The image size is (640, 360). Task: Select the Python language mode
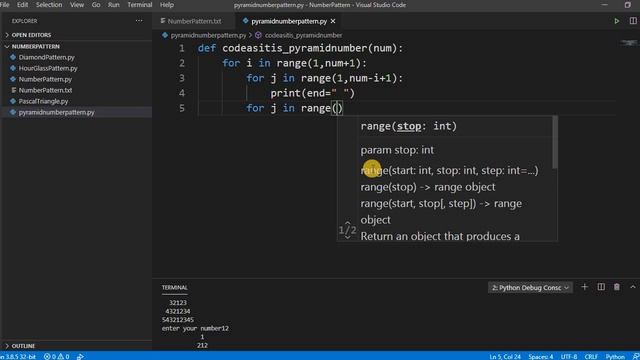tap(615, 356)
